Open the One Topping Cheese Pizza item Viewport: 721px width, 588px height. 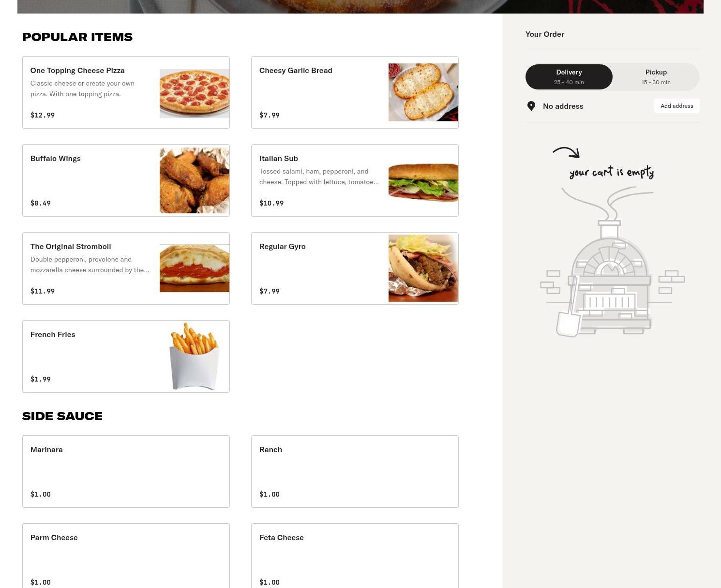[x=126, y=92]
